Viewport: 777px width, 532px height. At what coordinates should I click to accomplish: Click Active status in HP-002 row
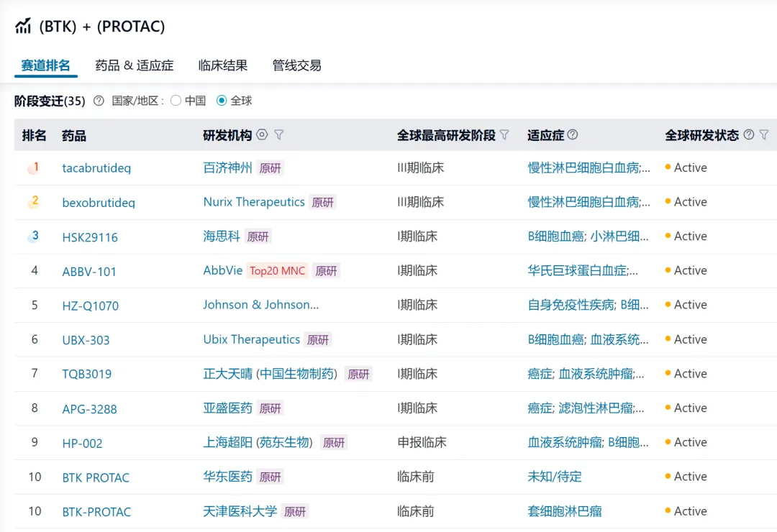(x=686, y=442)
